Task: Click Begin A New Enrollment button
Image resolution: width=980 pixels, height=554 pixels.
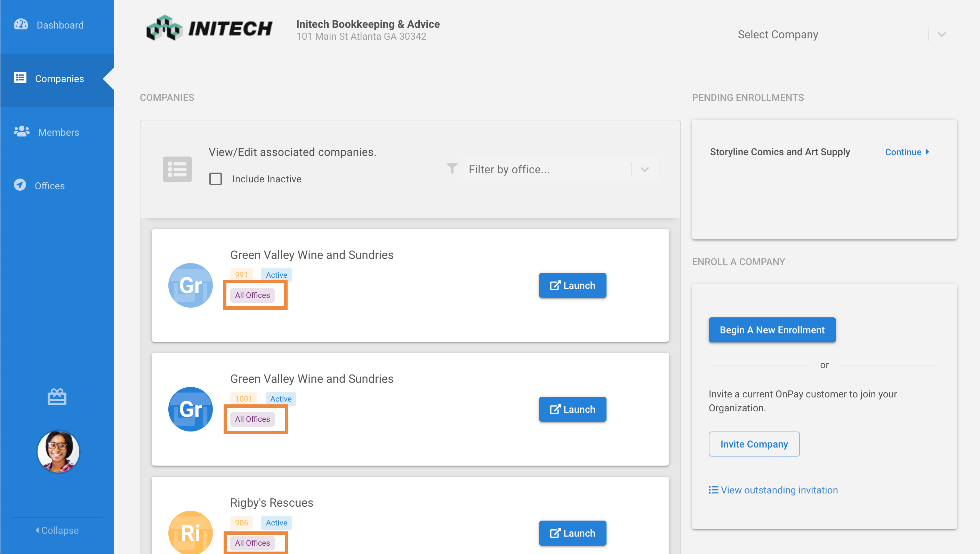Action: tap(772, 330)
